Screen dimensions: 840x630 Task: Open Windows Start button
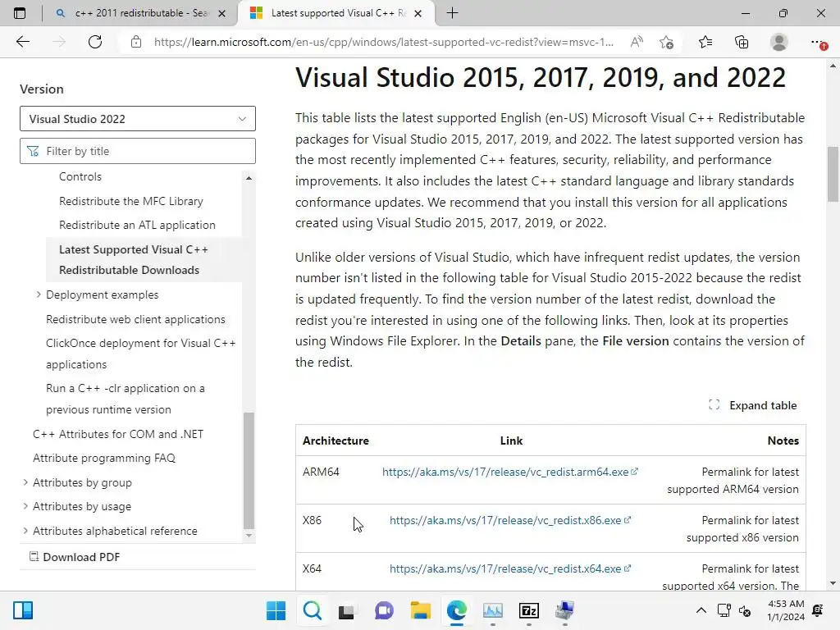click(276, 610)
